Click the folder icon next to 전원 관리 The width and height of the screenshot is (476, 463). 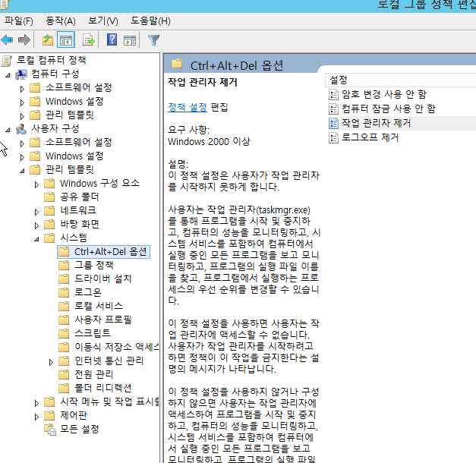(64, 375)
